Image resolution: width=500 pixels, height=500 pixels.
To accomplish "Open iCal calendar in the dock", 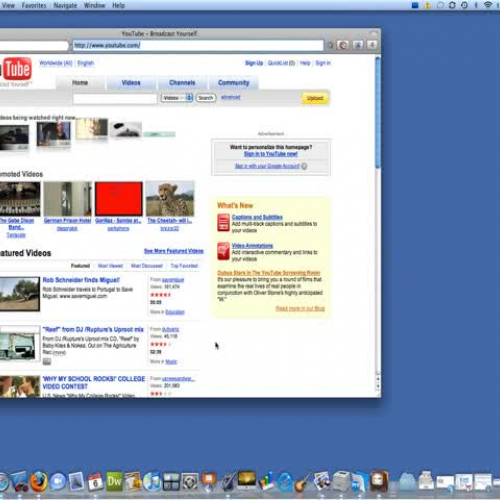I will (95, 482).
